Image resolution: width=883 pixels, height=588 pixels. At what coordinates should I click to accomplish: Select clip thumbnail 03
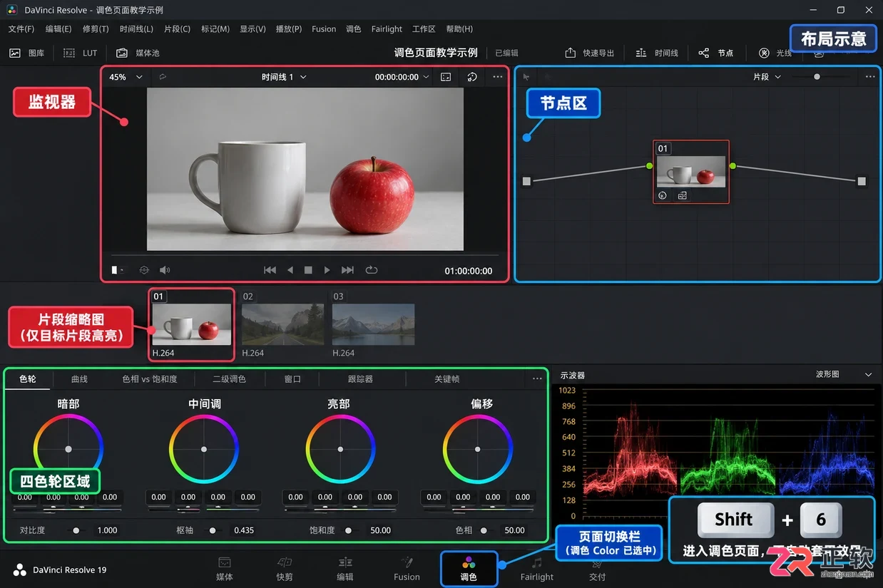(x=373, y=324)
